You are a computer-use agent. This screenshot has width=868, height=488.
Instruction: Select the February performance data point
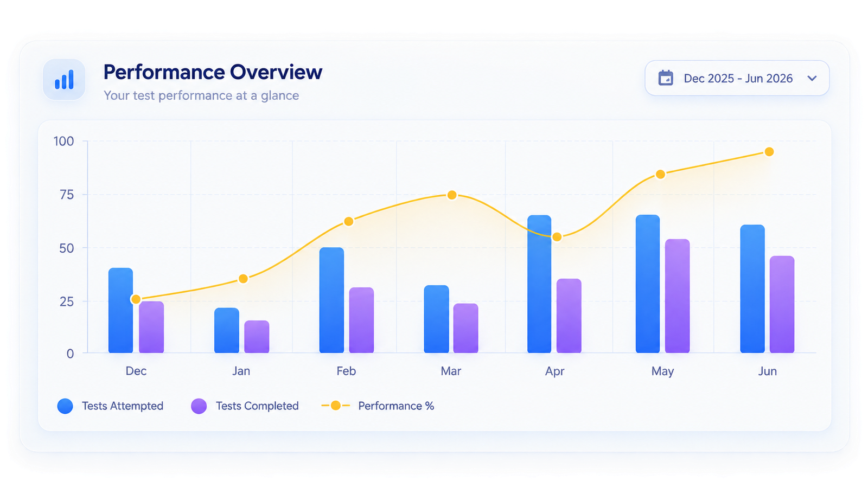[349, 221]
